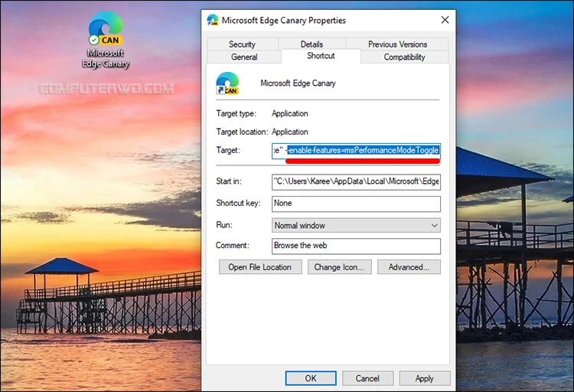The image size is (574, 392).
Task: Focus the Shortcut key field
Action: point(356,204)
